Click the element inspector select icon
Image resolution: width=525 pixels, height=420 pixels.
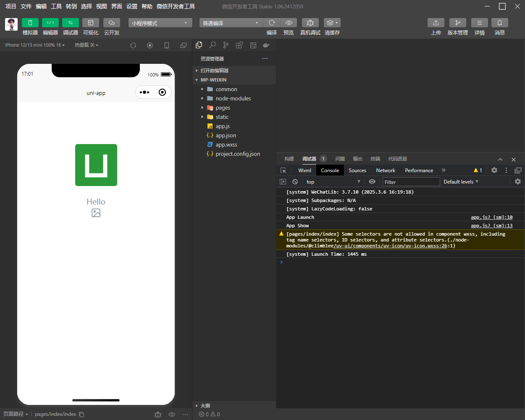point(283,170)
